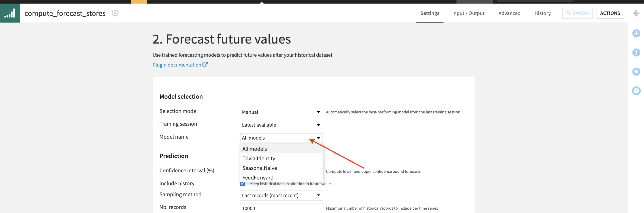Select FeedForward model option
This screenshot has width=644, height=213.
coord(281,177)
